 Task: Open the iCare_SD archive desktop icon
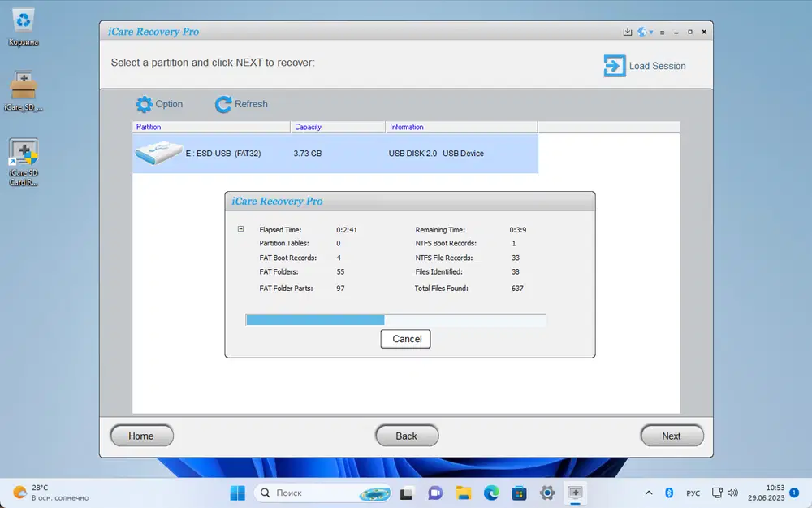tap(24, 92)
